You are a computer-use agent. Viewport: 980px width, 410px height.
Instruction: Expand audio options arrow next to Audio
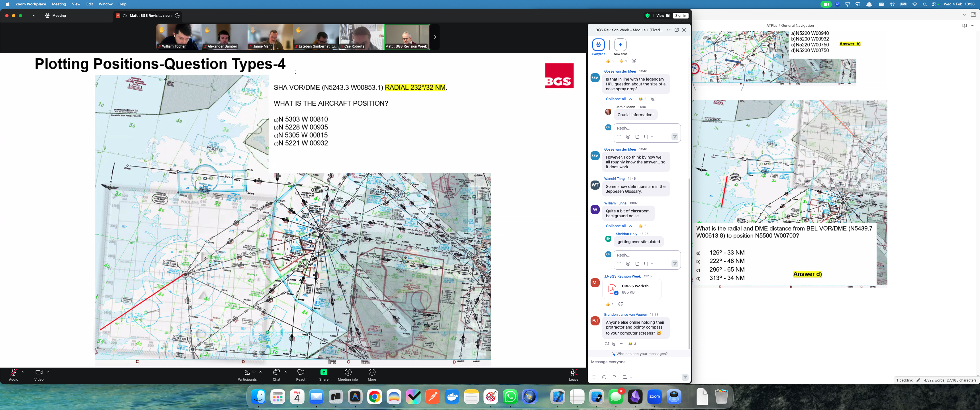pyautogui.click(x=23, y=372)
